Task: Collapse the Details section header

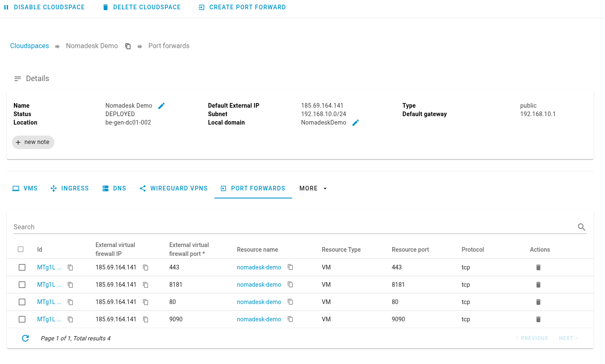Action: click(32, 79)
